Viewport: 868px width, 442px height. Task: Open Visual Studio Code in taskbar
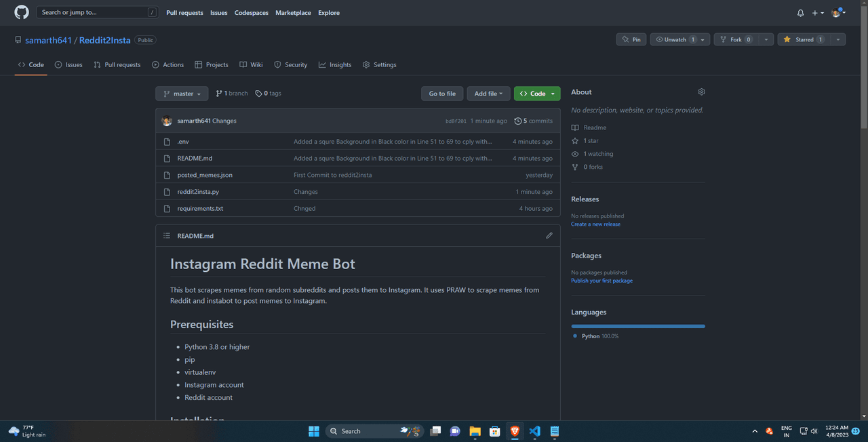(x=535, y=431)
